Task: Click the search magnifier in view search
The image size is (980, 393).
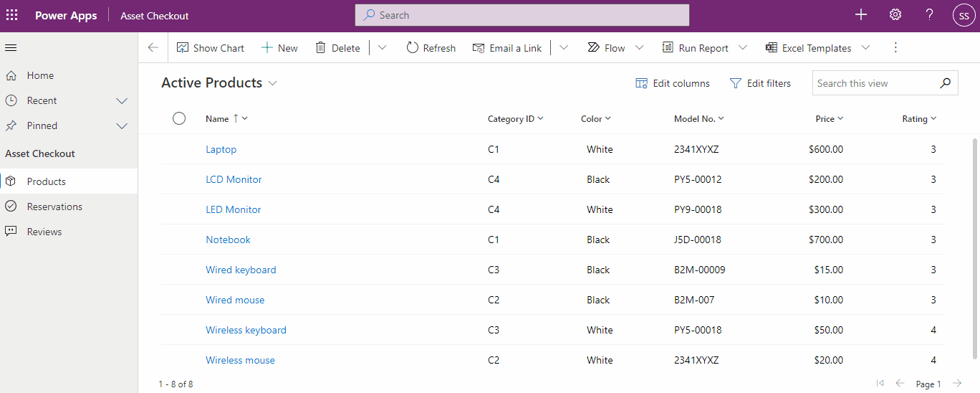Action: point(946,83)
